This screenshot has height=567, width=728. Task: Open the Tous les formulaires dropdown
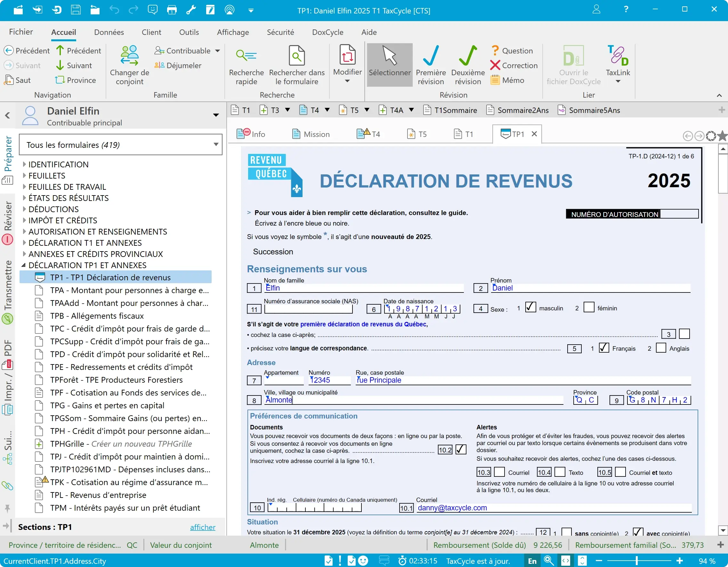(x=216, y=145)
